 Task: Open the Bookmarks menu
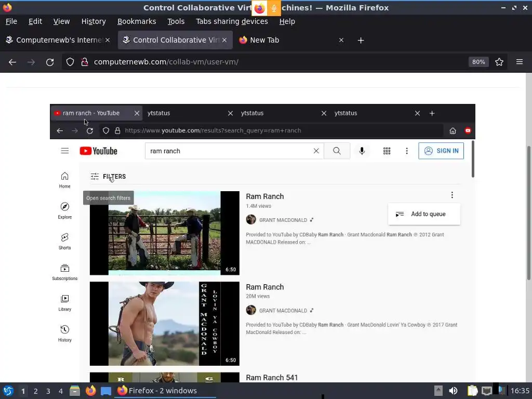click(x=137, y=21)
